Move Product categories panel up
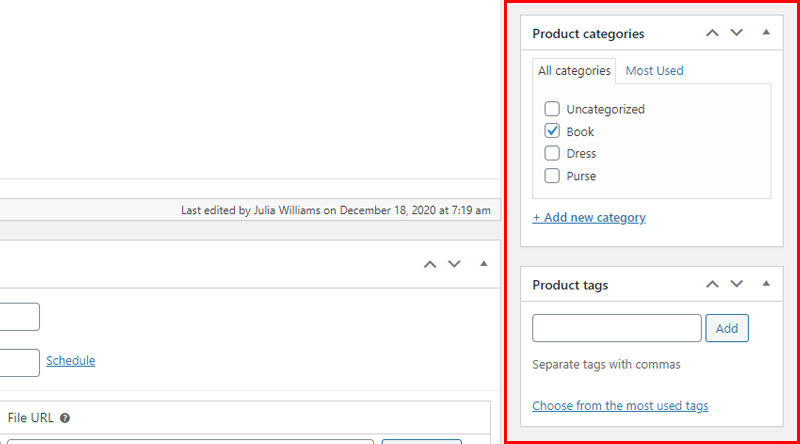The image size is (800, 444). 712,33
